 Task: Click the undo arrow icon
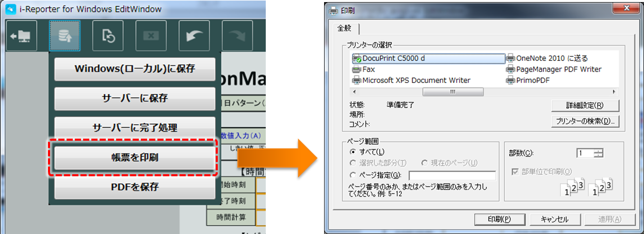194,36
